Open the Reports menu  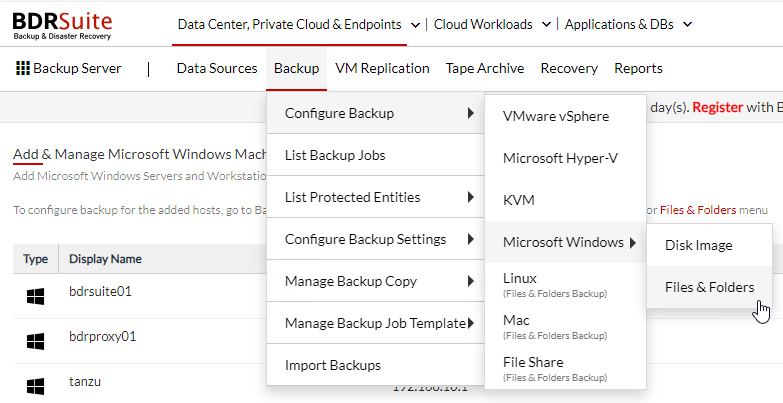(638, 68)
